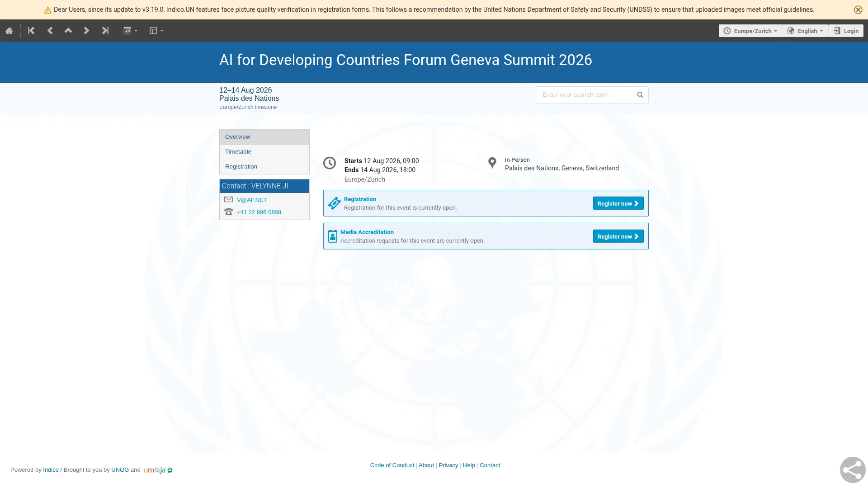Register now for Media Accreditation
Viewport: 868px width, 488px height.
(x=618, y=236)
